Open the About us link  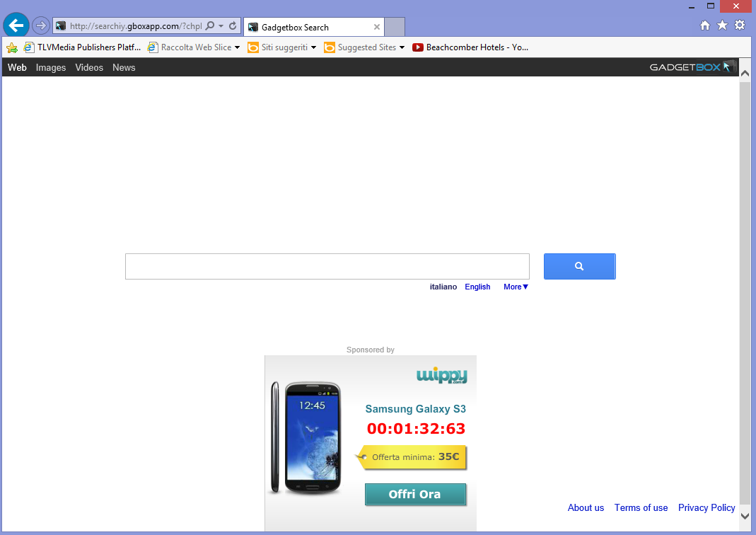(586, 507)
